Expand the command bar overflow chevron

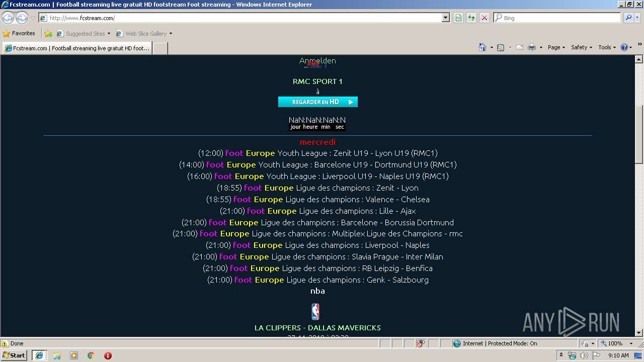coord(640,45)
